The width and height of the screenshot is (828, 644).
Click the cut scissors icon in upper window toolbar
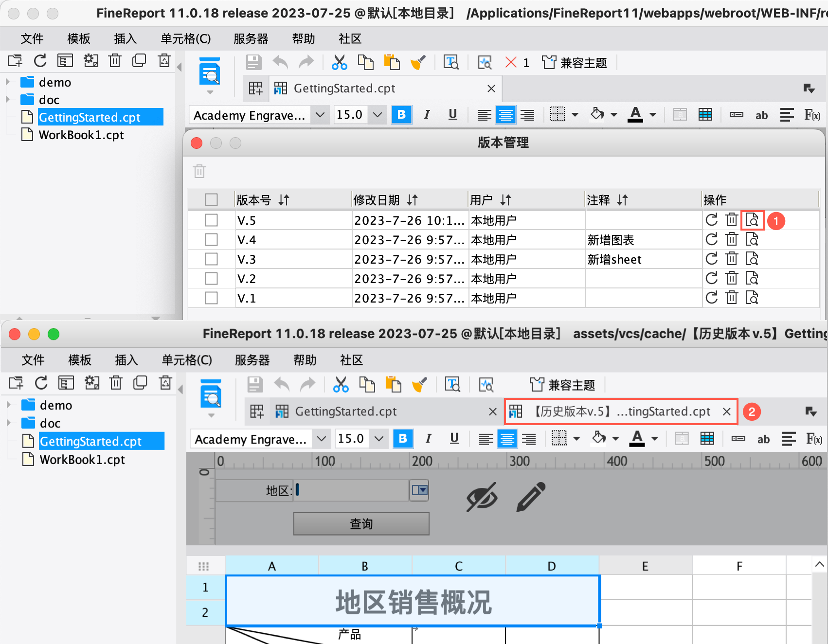coord(340,63)
